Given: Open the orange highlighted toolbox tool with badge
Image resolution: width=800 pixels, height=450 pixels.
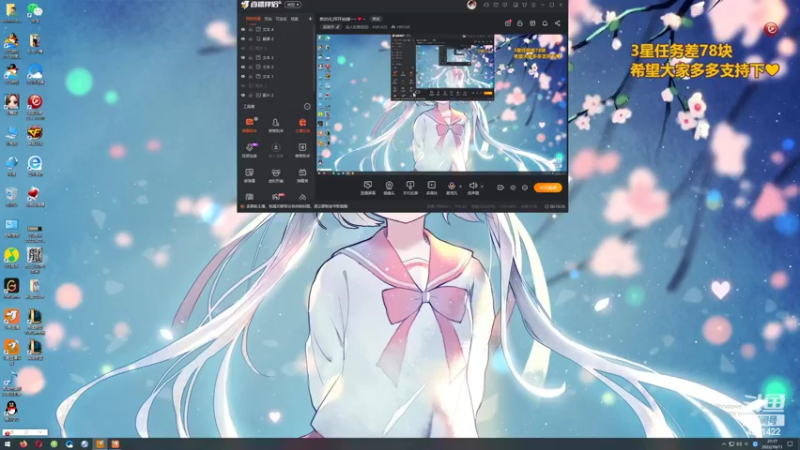Looking at the screenshot, I should coord(249,125).
